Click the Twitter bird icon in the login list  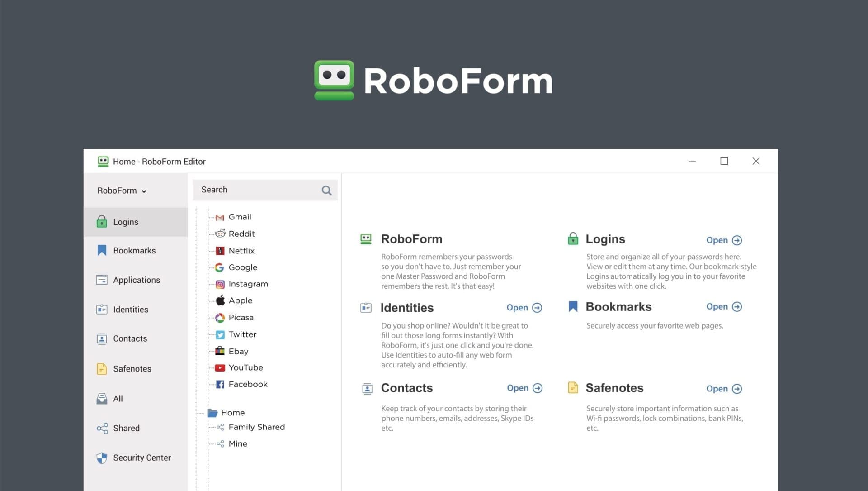coord(220,334)
